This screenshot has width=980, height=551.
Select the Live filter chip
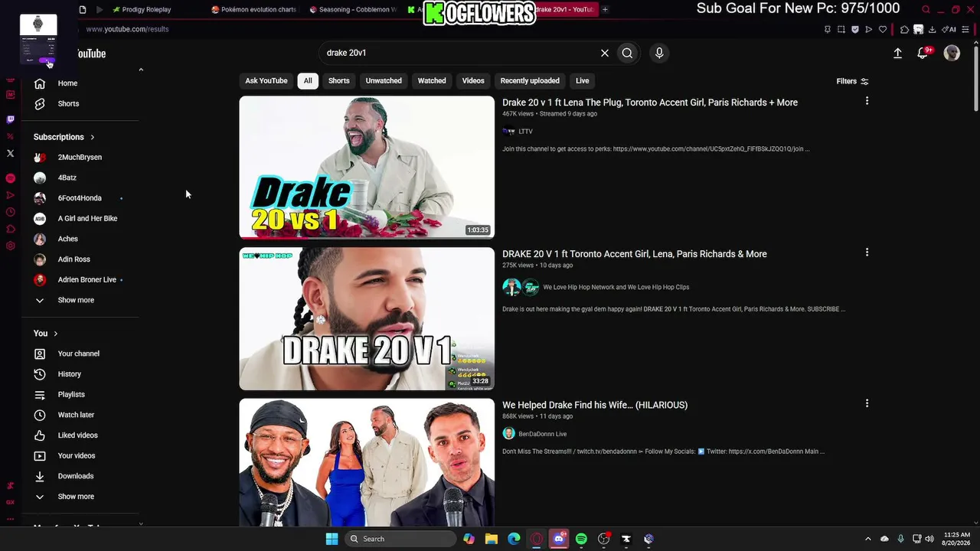[x=583, y=81]
